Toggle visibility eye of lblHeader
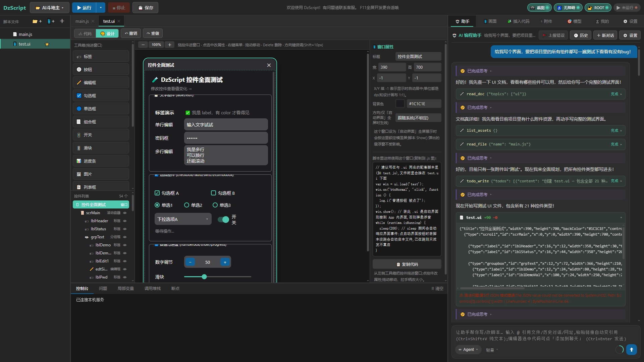Viewport: 644px width, 362px height. pyautogui.click(x=125, y=221)
